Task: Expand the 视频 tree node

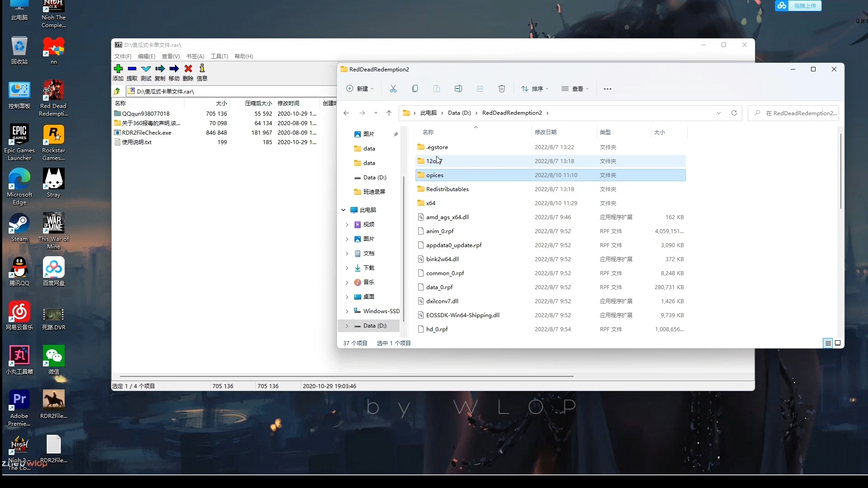Action: [x=347, y=225]
